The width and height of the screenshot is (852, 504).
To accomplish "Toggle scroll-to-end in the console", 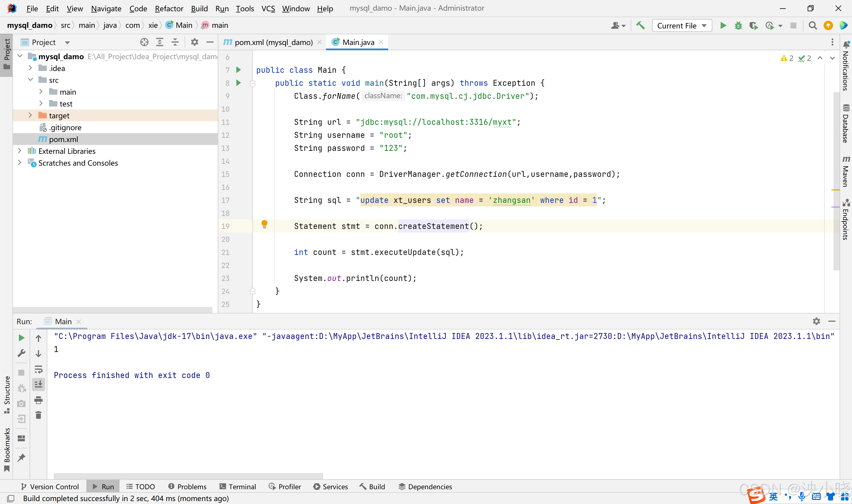I will (38, 384).
